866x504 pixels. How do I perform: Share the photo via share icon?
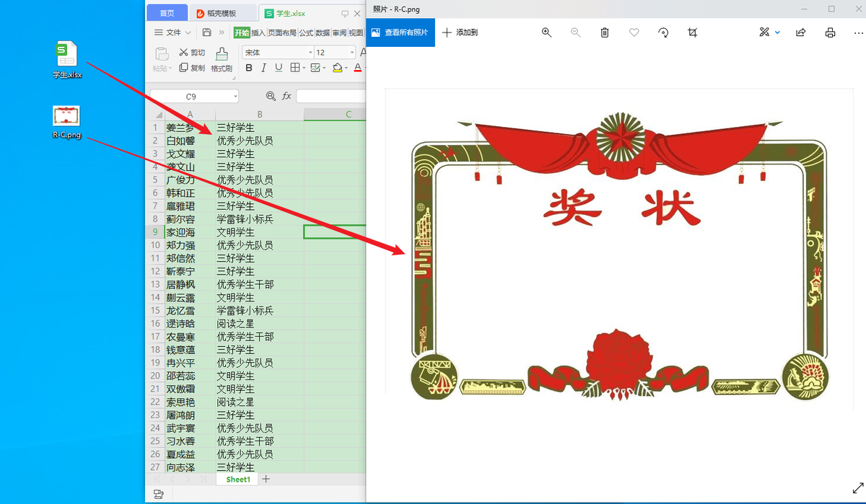click(x=801, y=32)
